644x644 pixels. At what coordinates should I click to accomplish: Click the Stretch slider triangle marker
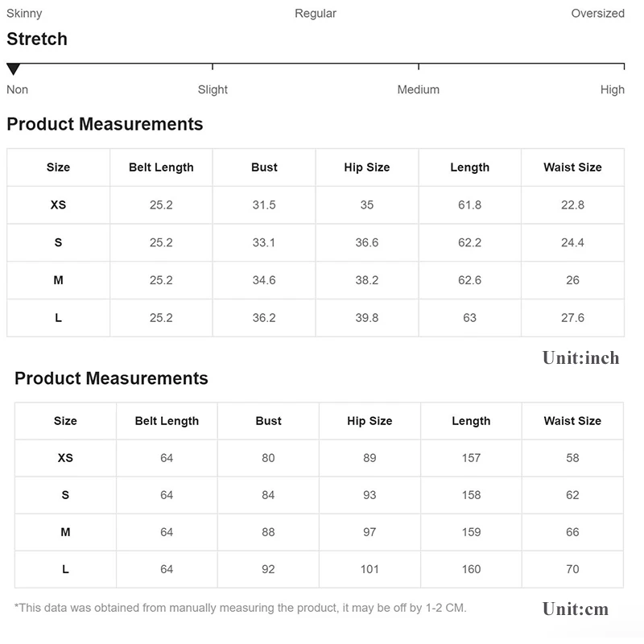point(14,69)
